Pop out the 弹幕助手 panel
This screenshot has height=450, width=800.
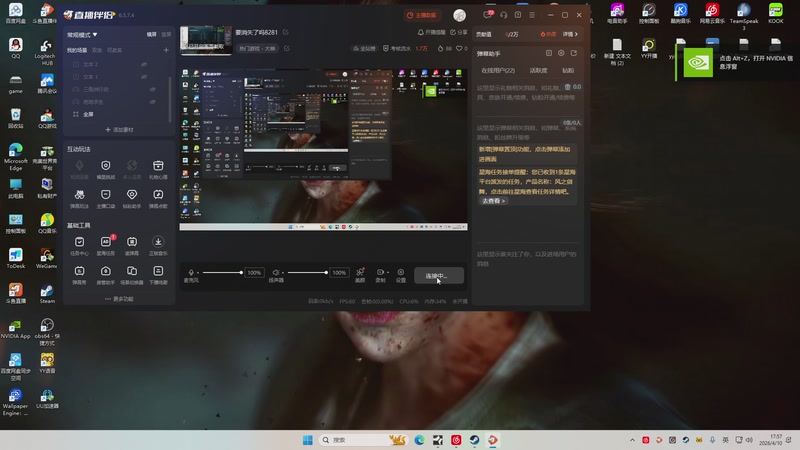tap(574, 53)
